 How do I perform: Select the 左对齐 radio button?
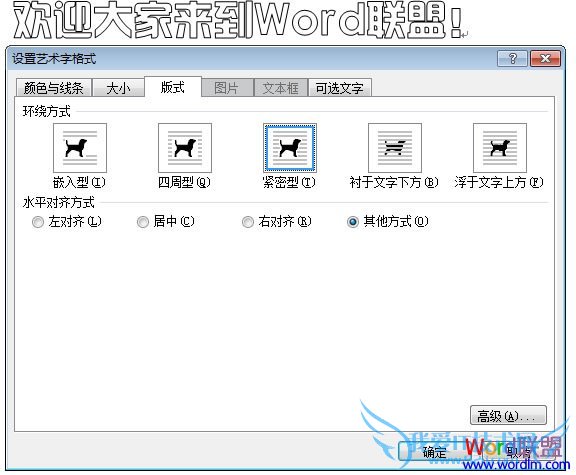(38, 222)
